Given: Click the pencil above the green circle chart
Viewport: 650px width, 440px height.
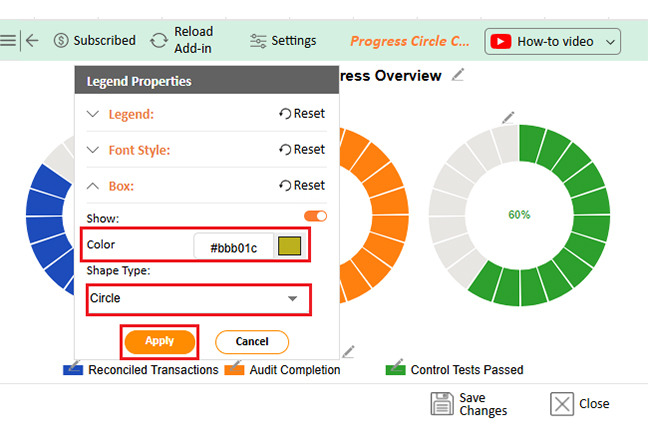Looking at the screenshot, I should (509, 118).
